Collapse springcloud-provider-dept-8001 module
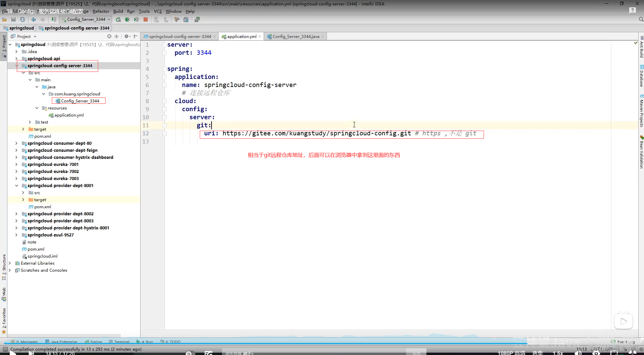 16,185
